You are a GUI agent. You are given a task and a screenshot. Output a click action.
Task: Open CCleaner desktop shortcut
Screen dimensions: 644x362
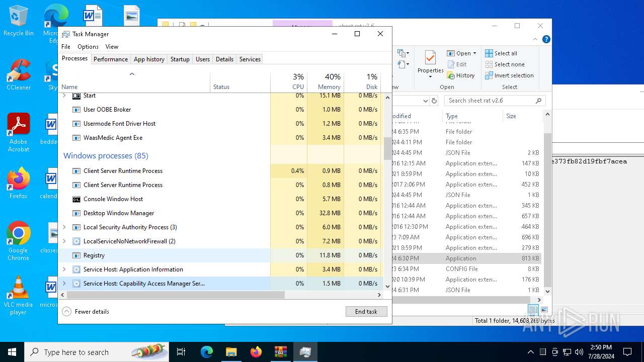pos(19,75)
